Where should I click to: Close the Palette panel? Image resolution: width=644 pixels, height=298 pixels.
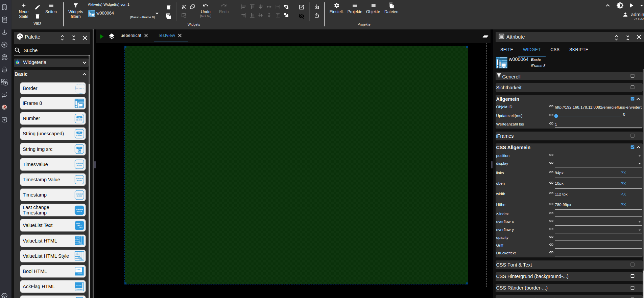85,38
